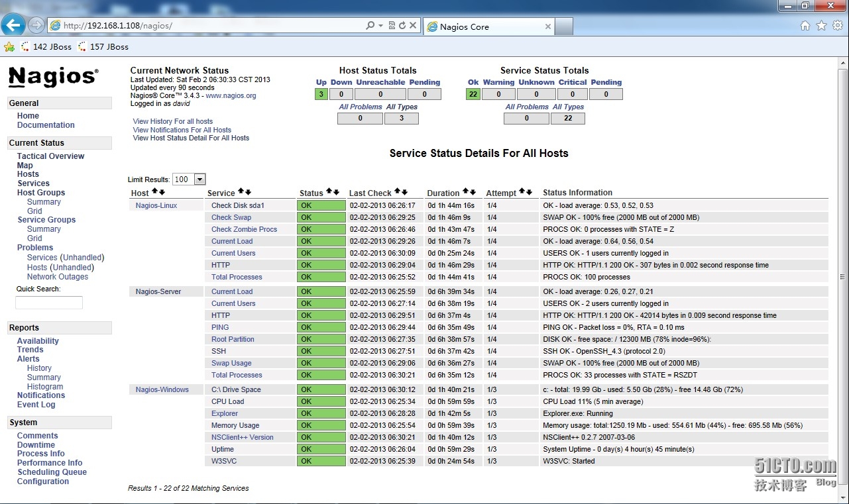This screenshot has height=504, width=849.
Task: Open the 157 JBoss bookmark
Action: click(103, 47)
